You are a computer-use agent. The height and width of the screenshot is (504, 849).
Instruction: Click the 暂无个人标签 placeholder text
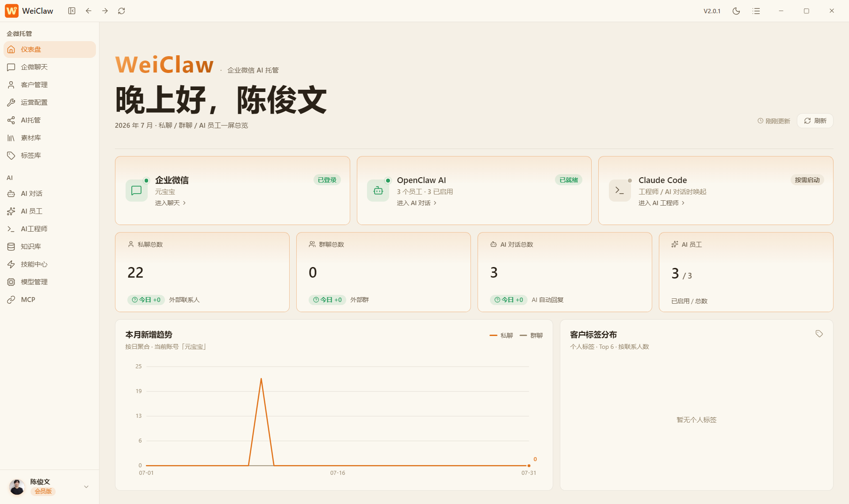696,420
